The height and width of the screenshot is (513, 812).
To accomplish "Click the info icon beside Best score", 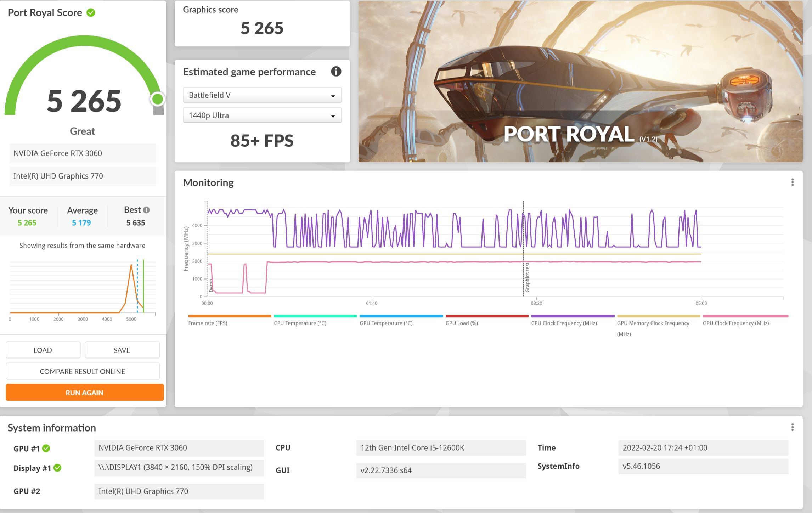I will tap(146, 210).
